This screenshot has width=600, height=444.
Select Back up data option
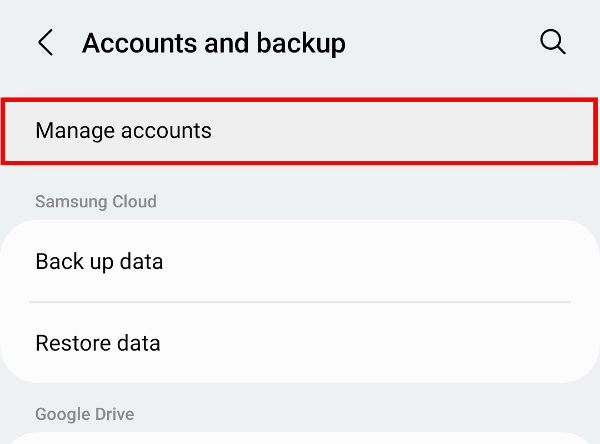click(300, 262)
